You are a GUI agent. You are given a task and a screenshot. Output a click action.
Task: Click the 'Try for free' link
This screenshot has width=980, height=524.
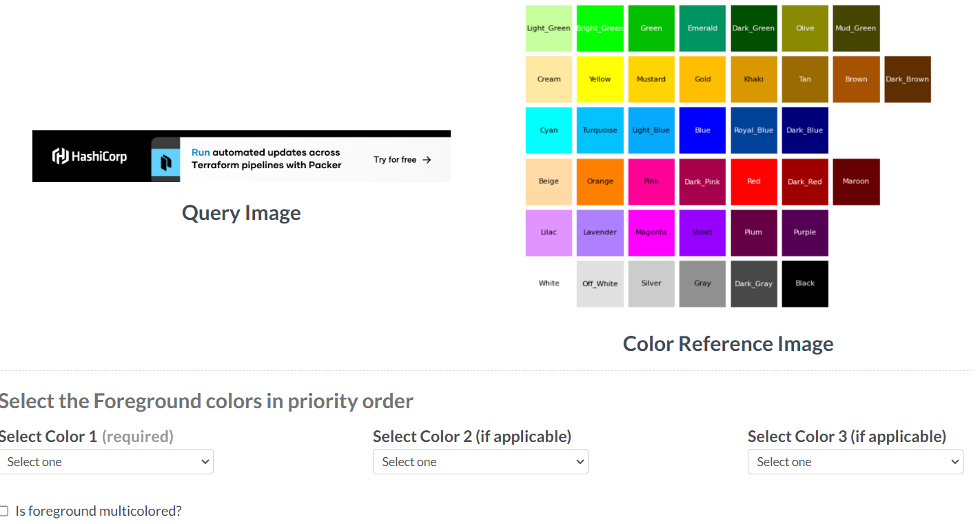coord(395,160)
